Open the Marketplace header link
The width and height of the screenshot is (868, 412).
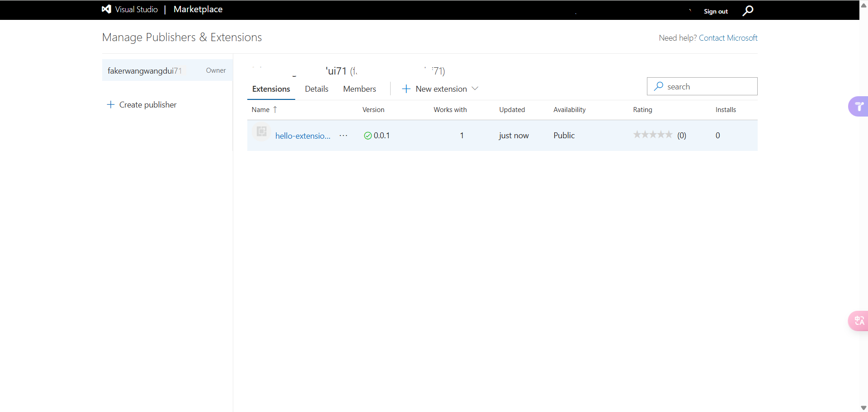click(x=198, y=9)
